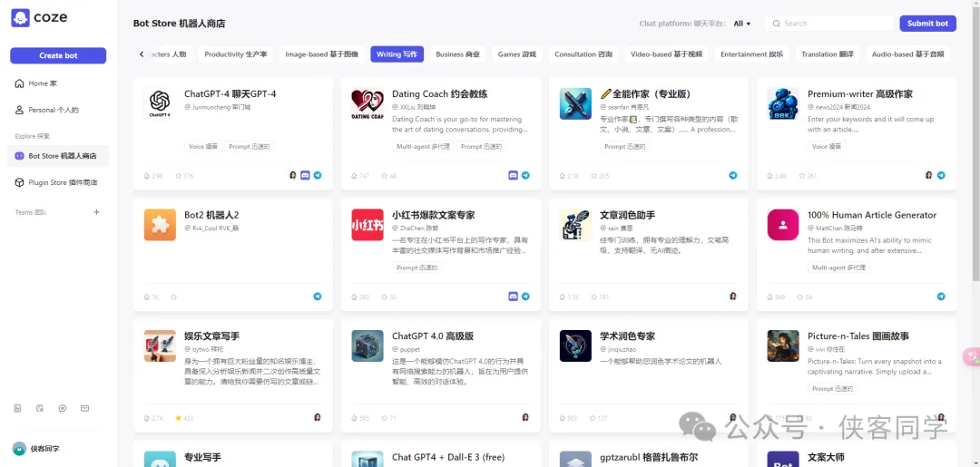Screen dimensions: 980x467
Task: Open the 文章润色助手 card title
Action: [628, 215]
